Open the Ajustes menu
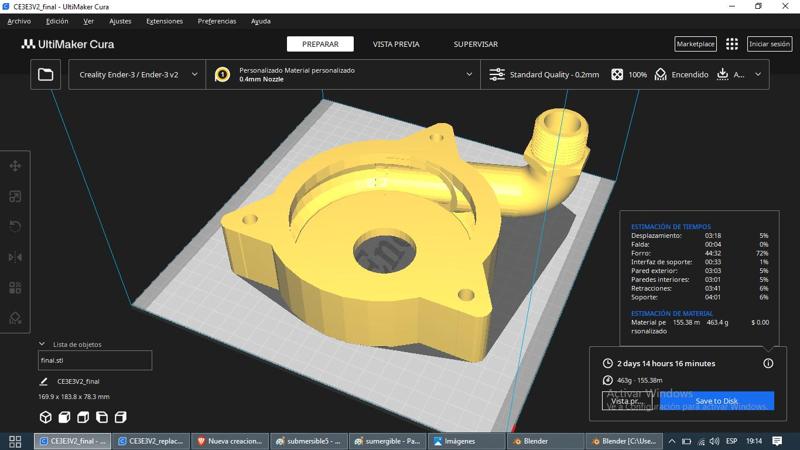The width and height of the screenshot is (800, 450). click(x=120, y=21)
